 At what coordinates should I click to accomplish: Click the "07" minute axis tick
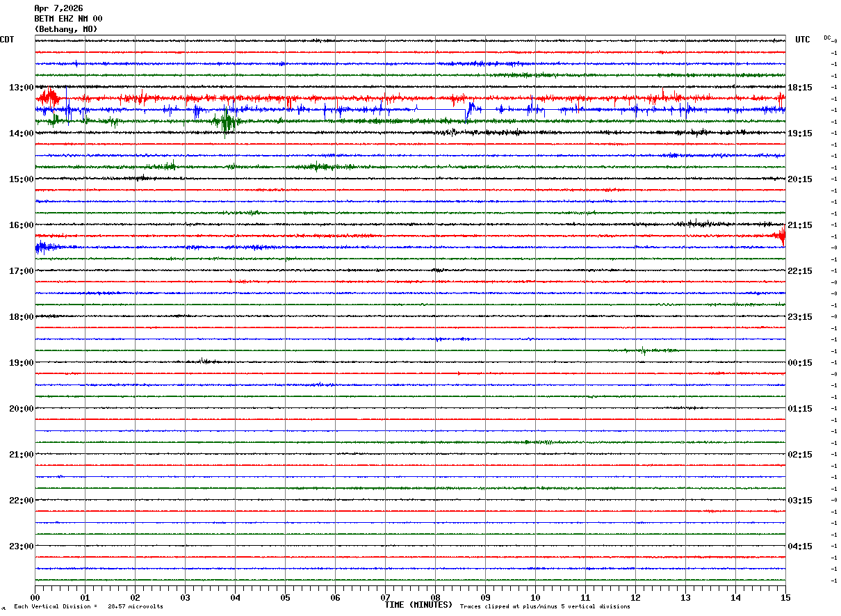(385, 597)
